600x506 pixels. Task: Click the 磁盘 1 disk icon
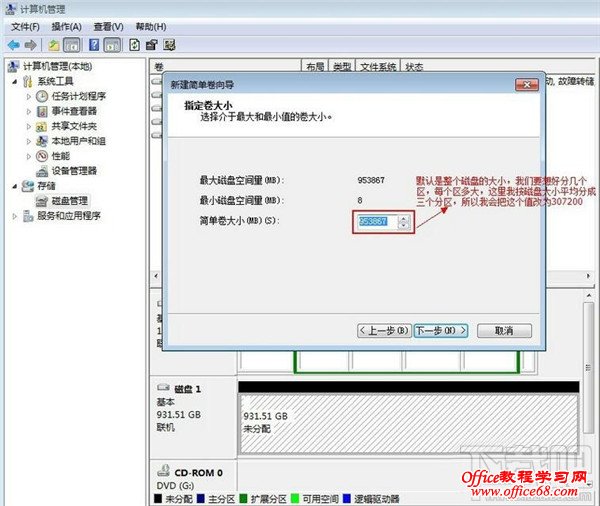click(x=163, y=388)
